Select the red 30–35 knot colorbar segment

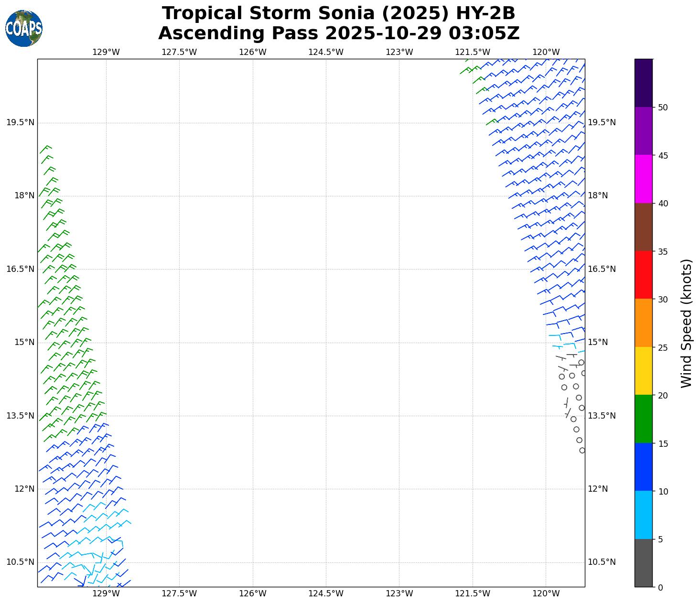pos(643,275)
